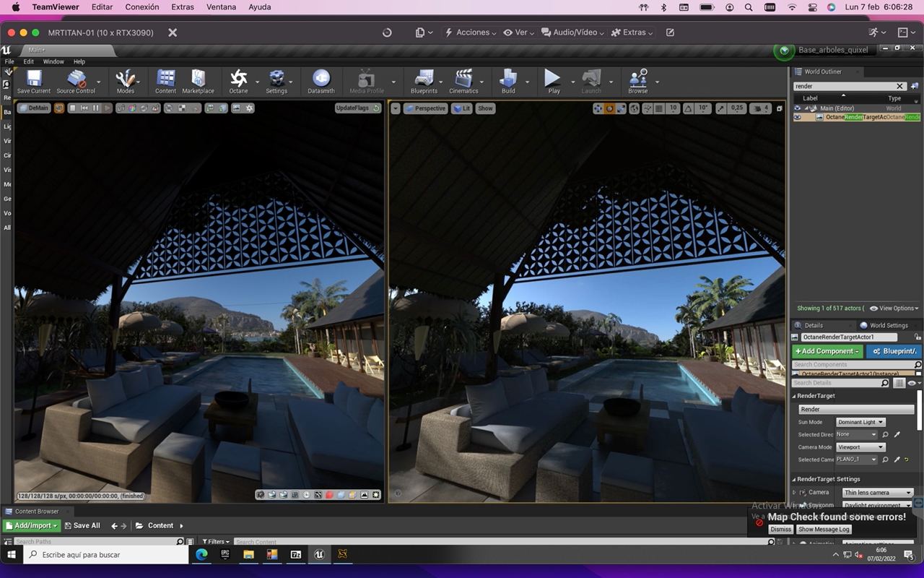
Task: Open the File menu in Unreal
Action: tap(9, 61)
